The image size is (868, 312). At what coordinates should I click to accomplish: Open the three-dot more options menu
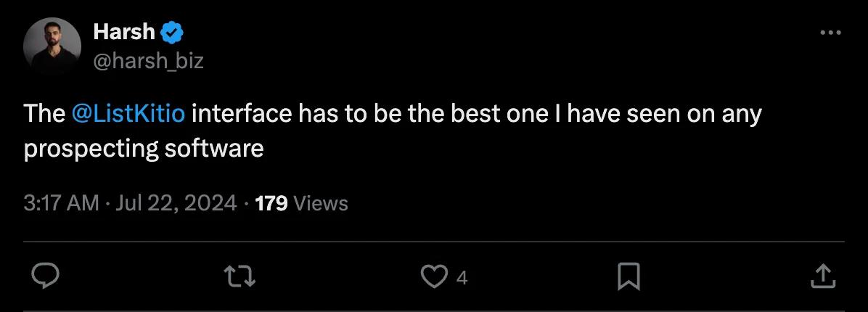click(830, 33)
